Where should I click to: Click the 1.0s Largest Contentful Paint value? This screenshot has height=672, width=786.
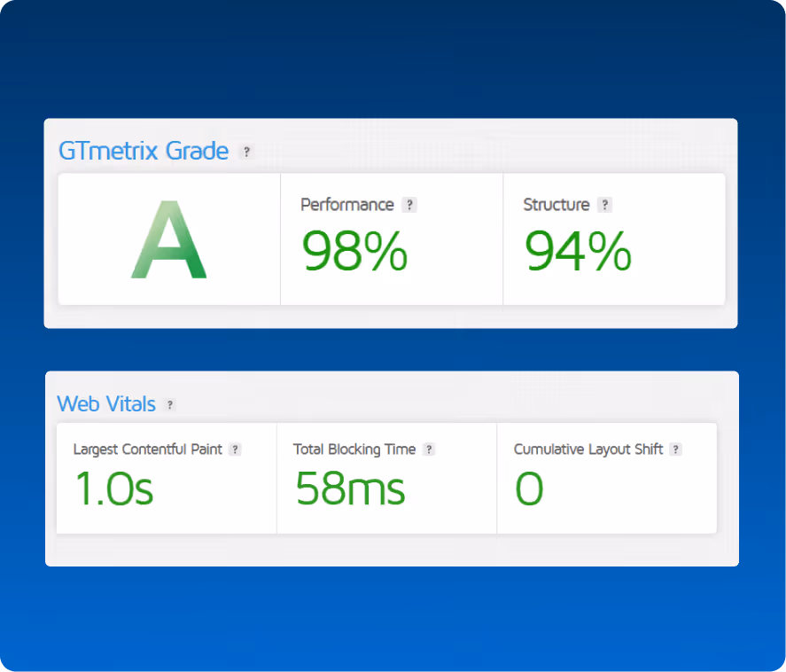[x=113, y=488]
